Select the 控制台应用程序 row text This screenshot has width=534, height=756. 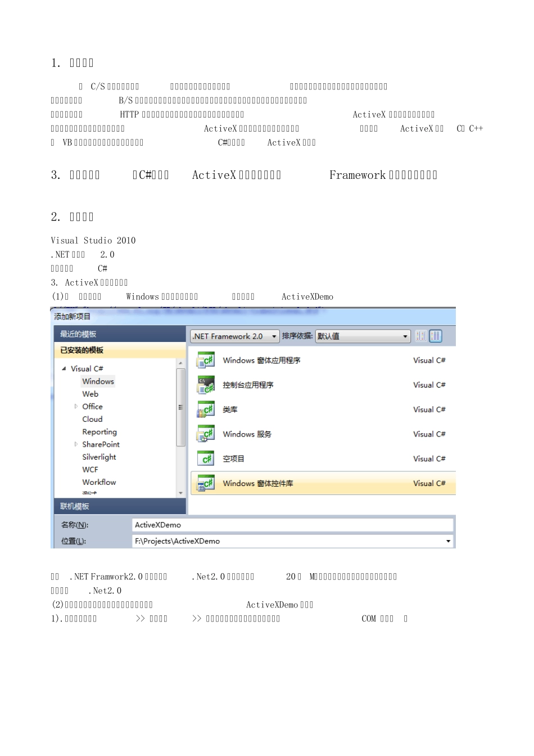coord(248,385)
